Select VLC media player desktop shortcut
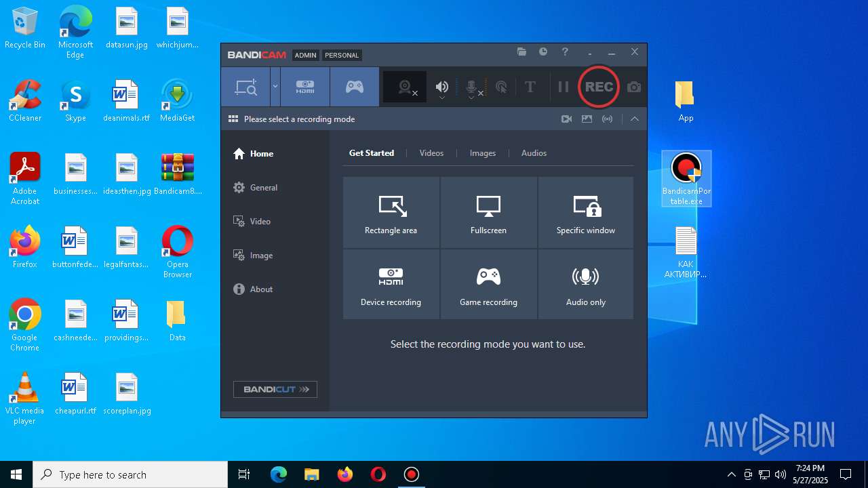868x488 pixels. 25,399
